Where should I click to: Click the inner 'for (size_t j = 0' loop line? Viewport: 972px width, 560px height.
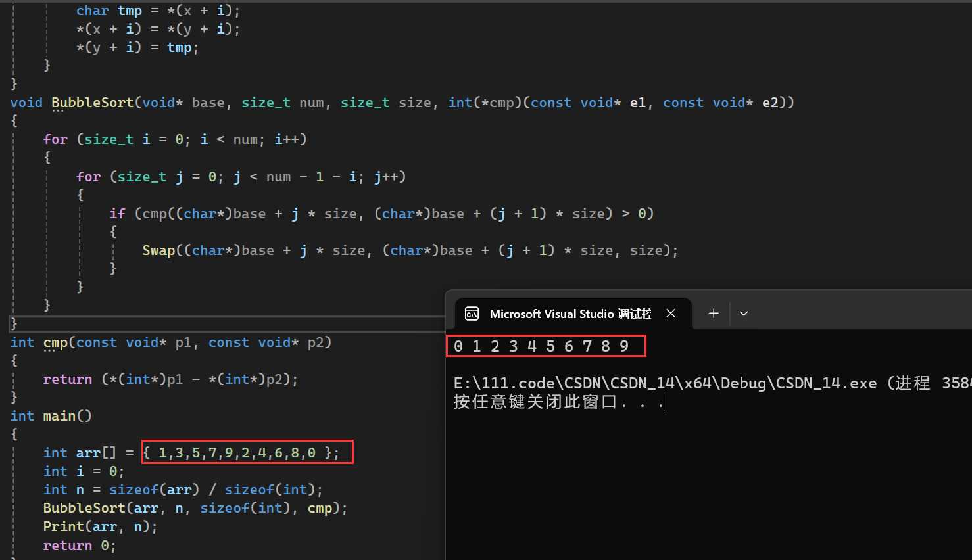pyautogui.click(x=241, y=177)
